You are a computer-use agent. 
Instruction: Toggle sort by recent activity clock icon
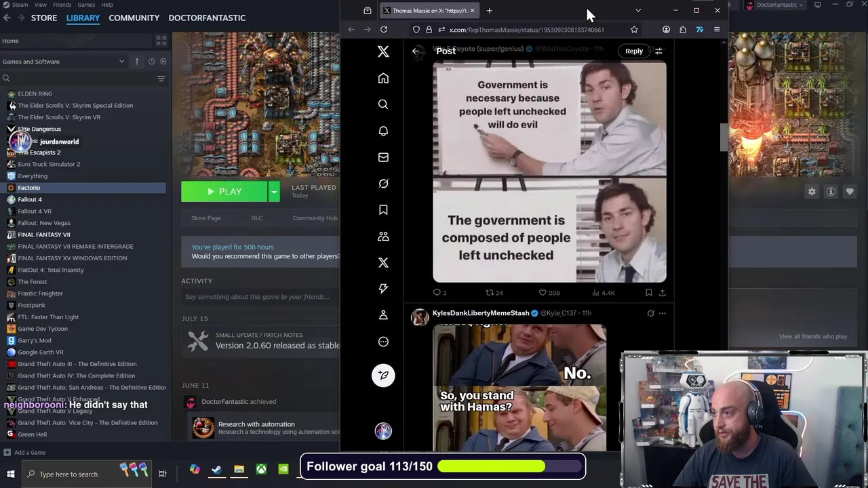(151, 61)
